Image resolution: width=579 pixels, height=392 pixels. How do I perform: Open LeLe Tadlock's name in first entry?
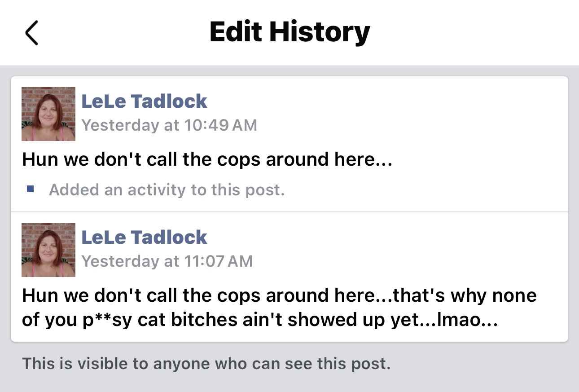click(144, 101)
